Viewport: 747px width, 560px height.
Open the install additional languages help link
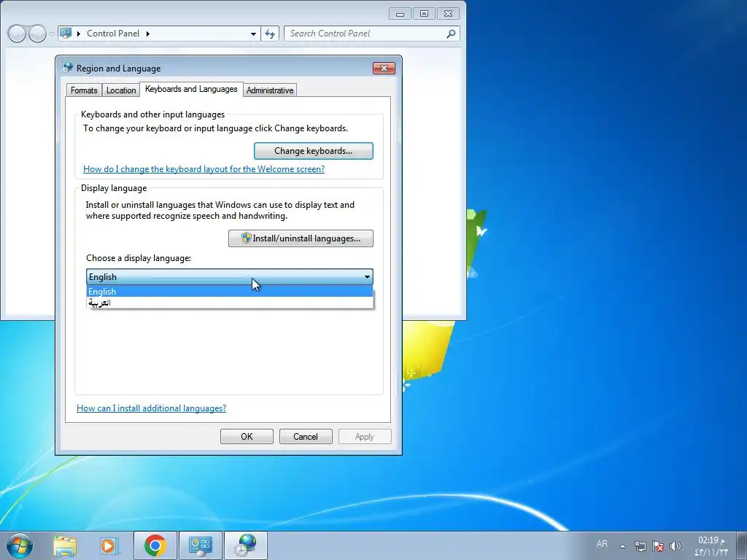point(152,408)
